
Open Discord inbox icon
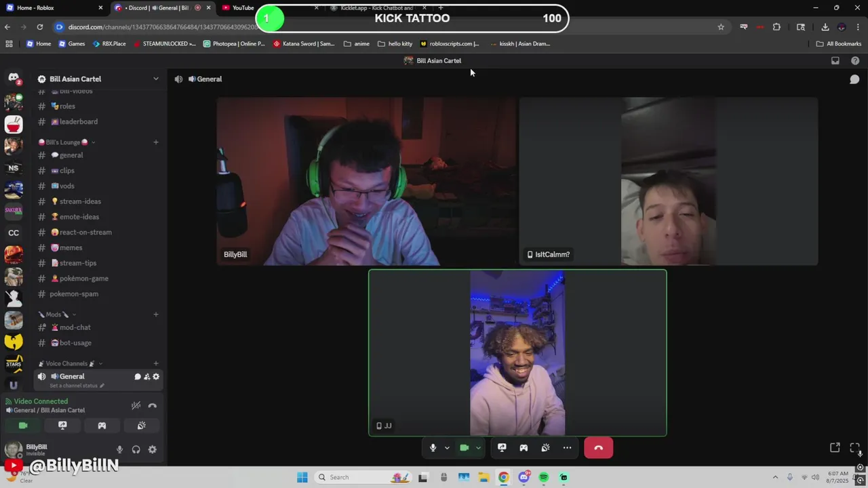[835, 60]
